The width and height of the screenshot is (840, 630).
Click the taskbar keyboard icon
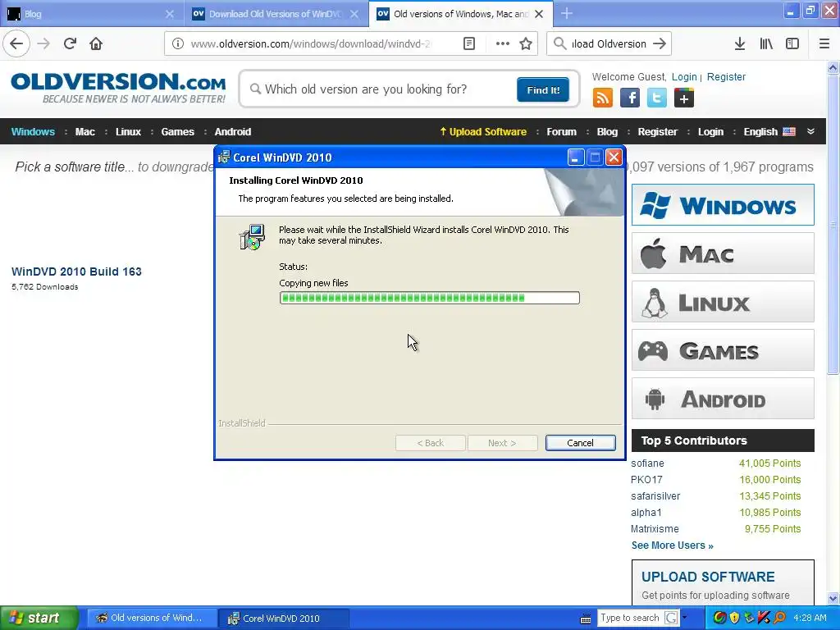(x=586, y=619)
